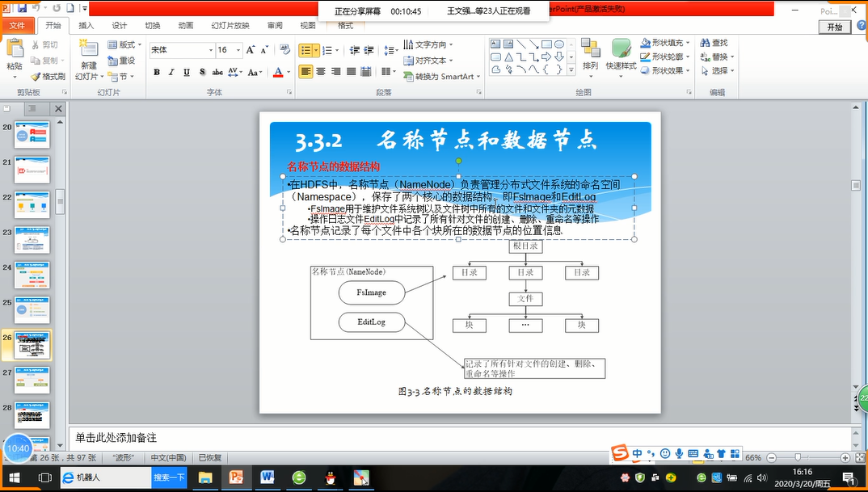This screenshot has height=492, width=868.
Task: Open the QQ penguin icon on the taskbar
Action: point(329,477)
